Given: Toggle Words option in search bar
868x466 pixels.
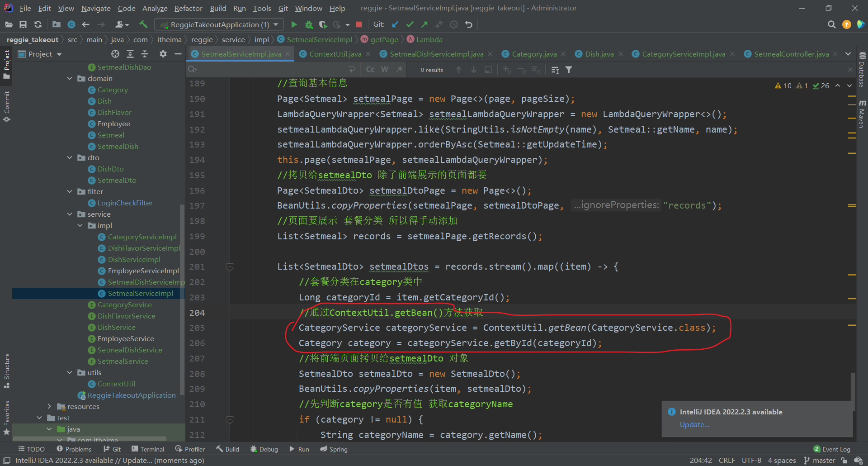Looking at the screenshot, I should pyautogui.click(x=385, y=69).
